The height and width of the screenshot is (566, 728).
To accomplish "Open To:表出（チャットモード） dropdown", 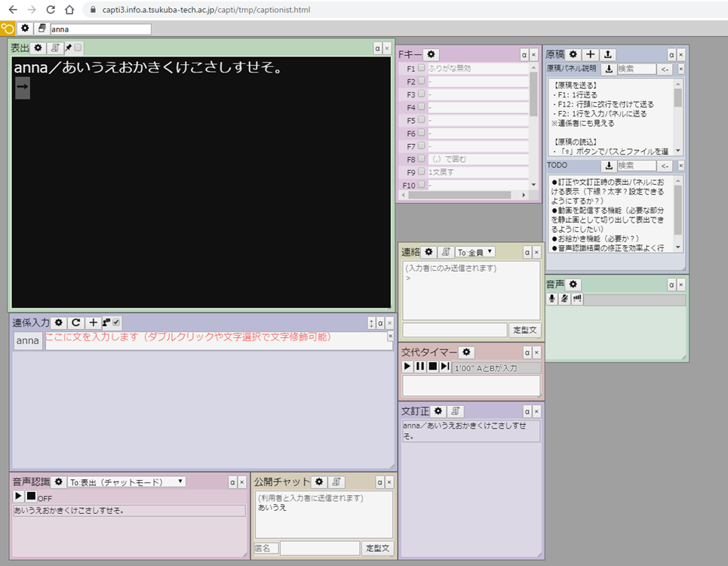I will click(127, 482).
